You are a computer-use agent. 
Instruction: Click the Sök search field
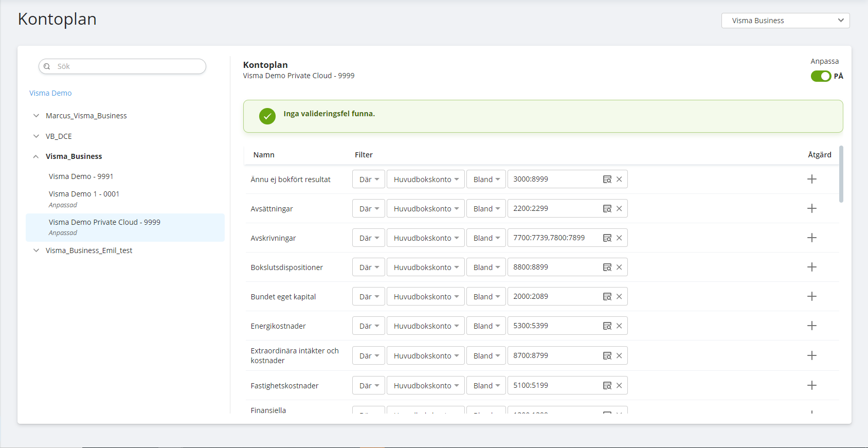123,66
